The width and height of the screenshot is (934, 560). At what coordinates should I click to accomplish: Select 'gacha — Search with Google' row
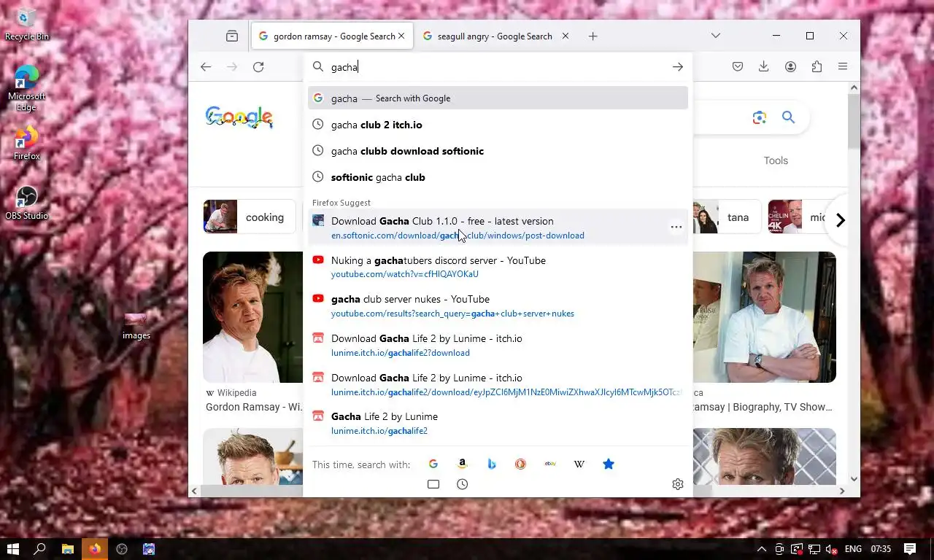[x=498, y=98]
